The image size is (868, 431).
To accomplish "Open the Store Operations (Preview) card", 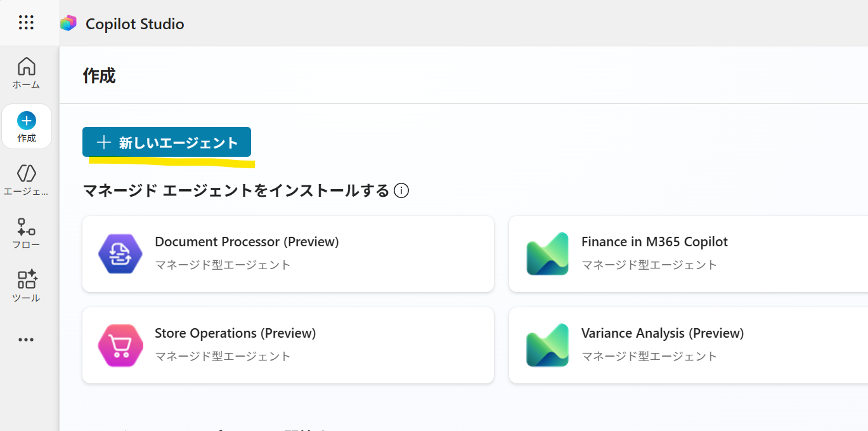I will pos(288,345).
